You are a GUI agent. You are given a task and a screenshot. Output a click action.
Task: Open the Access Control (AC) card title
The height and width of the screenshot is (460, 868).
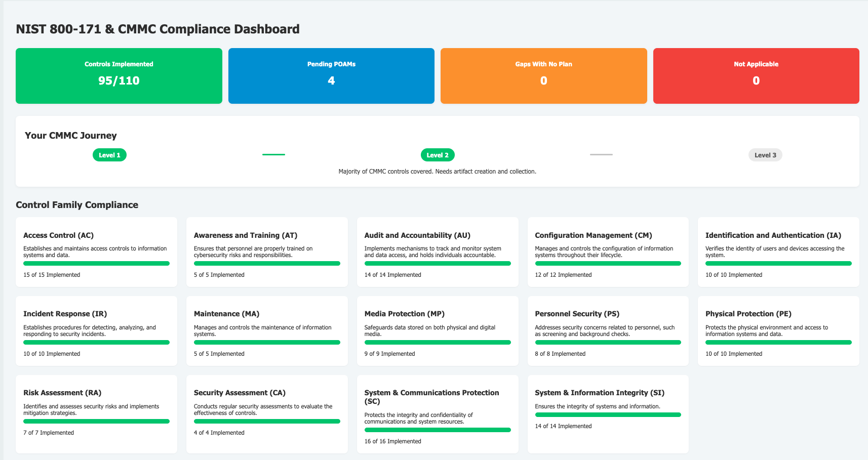(58, 235)
